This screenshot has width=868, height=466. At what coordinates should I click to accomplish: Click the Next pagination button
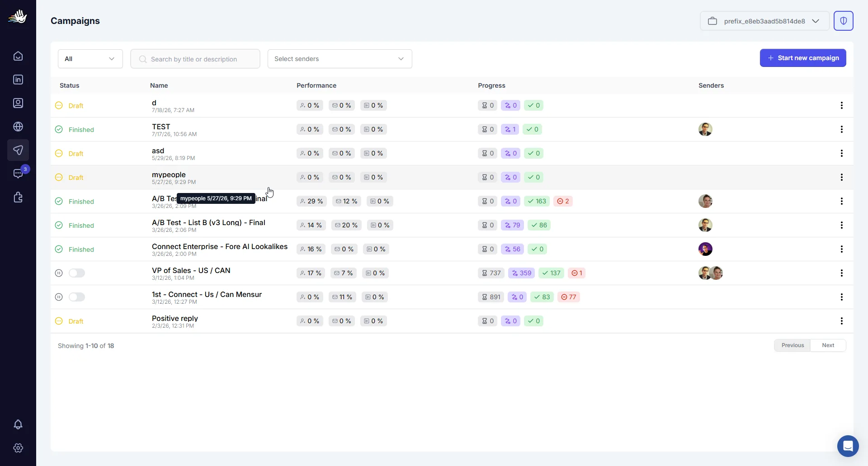pyautogui.click(x=828, y=345)
